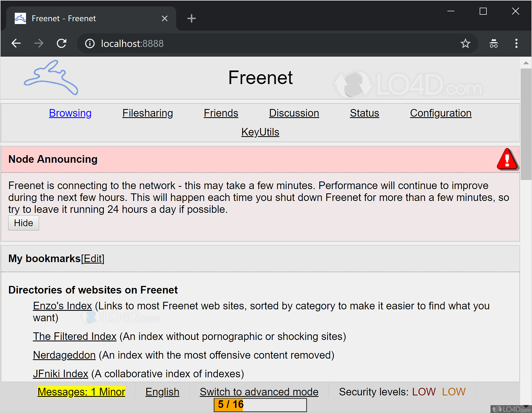
Task: Open the Configuration menu
Action: [x=441, y=113]
